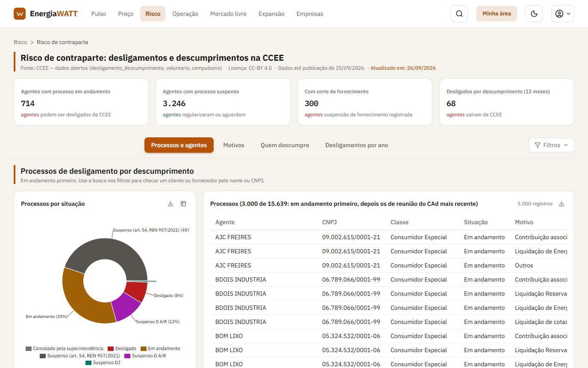Screen dimensions: 588x368
Task: Toggle Desligado legend swatch
Action: click(111, 349)
